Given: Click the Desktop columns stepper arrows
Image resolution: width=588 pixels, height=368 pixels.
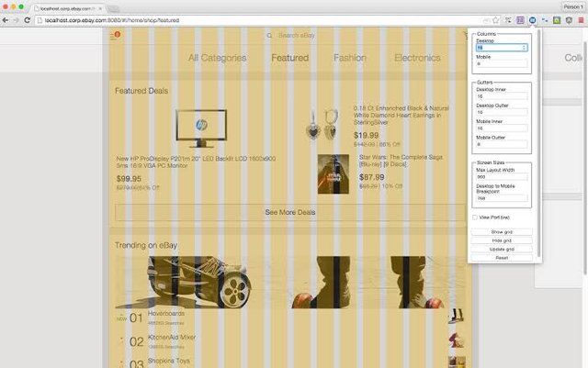Looking at the screenshot, I should coord(524,48).
